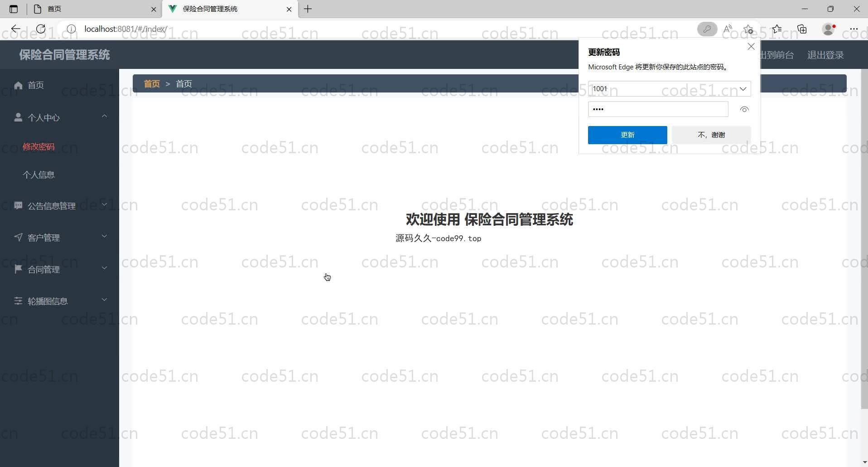Open 首页 in the sidebar menu
This screenshot has height=467, width=868.
pyautogui.click(x=59, y=85)
